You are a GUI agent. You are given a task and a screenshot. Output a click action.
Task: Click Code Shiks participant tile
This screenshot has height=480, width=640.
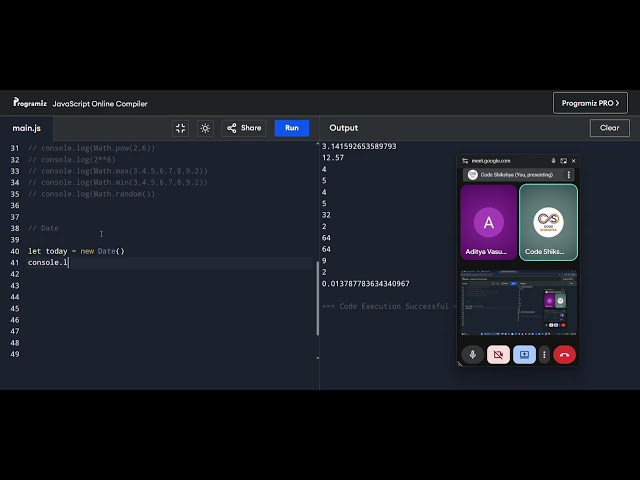548,222
